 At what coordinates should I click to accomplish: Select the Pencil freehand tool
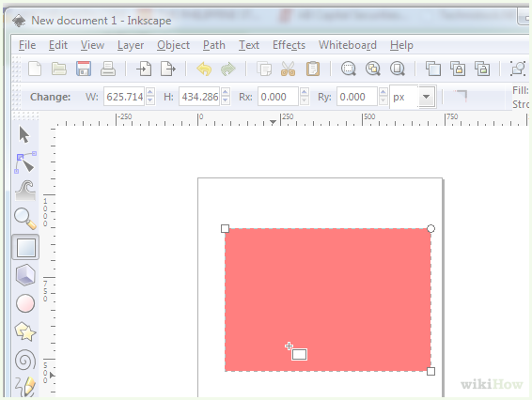pyautogui.click(x=25, y=387)
